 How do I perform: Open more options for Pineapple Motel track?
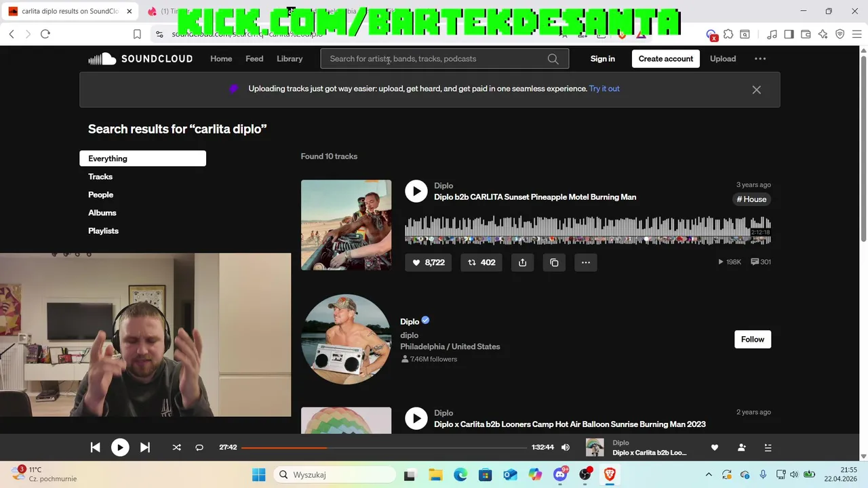(x=586, y=262)
